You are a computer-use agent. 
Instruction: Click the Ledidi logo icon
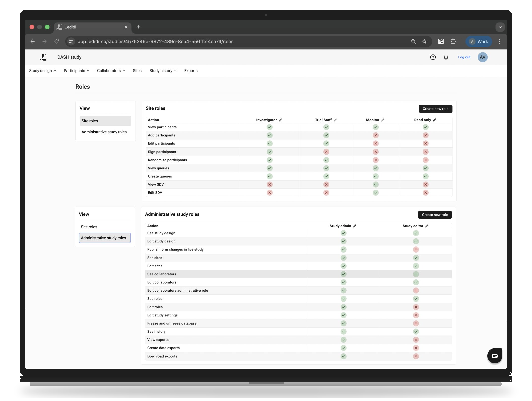tap(43, 57)
